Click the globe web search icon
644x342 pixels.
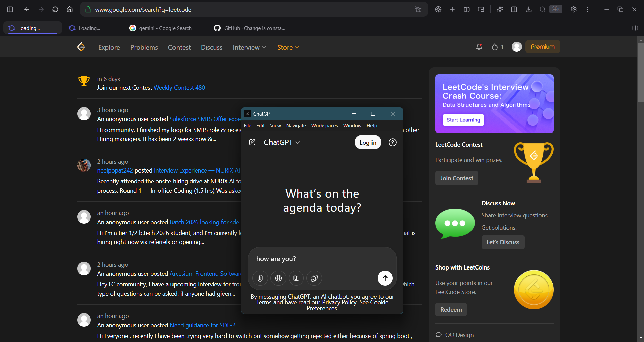[278, 278]
